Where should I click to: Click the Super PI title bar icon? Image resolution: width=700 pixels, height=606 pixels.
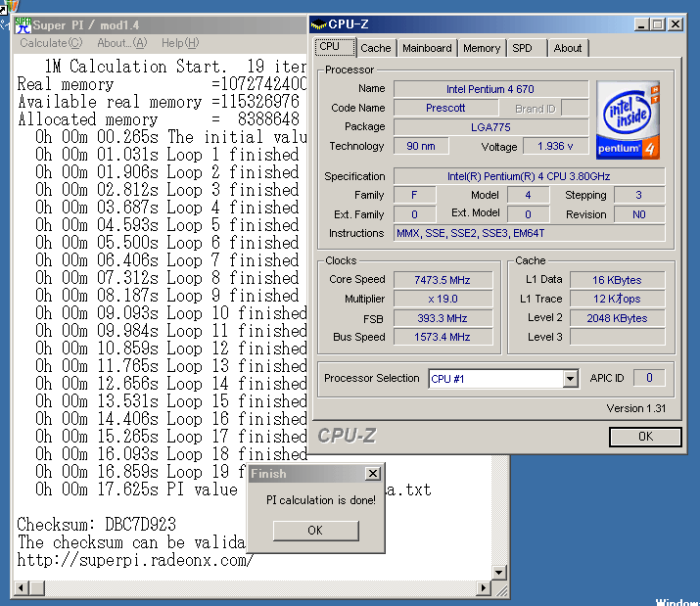(x=23, y=23)
